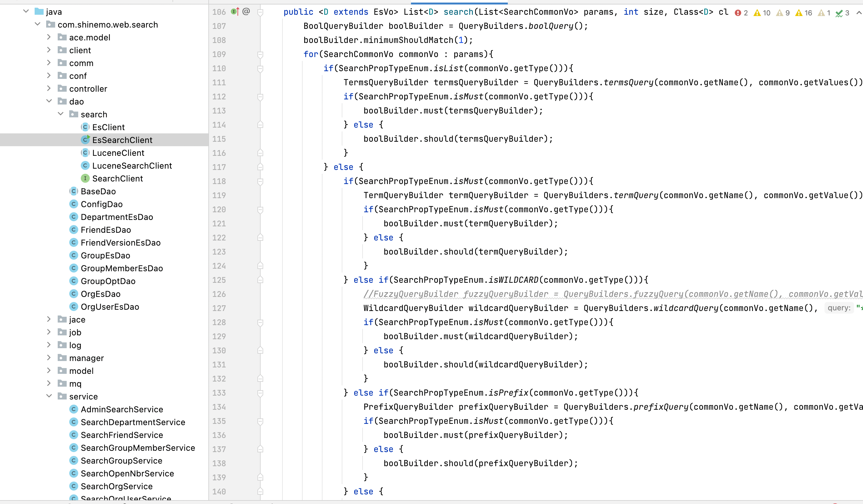Expand the log package
This screenshot has height=504, width=863.
[49, 345]
